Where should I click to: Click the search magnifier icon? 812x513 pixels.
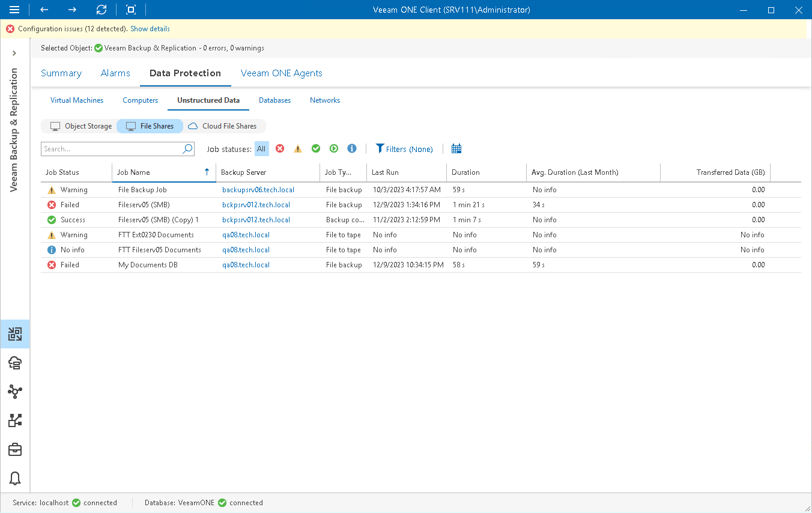(x=187, y=149)
